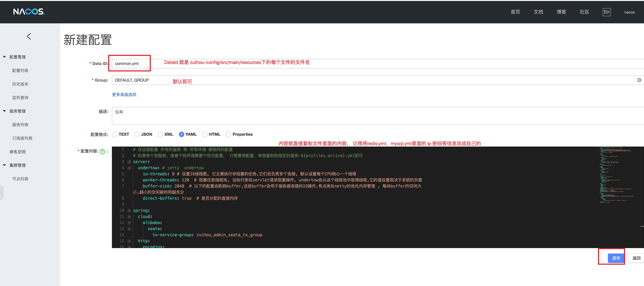This screenshot has height=286, width=644.
Task: Select the XML format radio button
Action: (x=160, y=134)
